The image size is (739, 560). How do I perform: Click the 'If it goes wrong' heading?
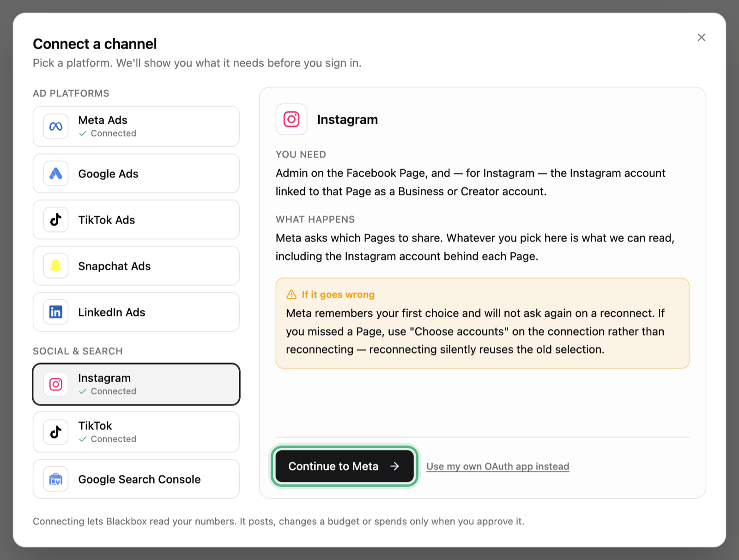click(338, 295)
